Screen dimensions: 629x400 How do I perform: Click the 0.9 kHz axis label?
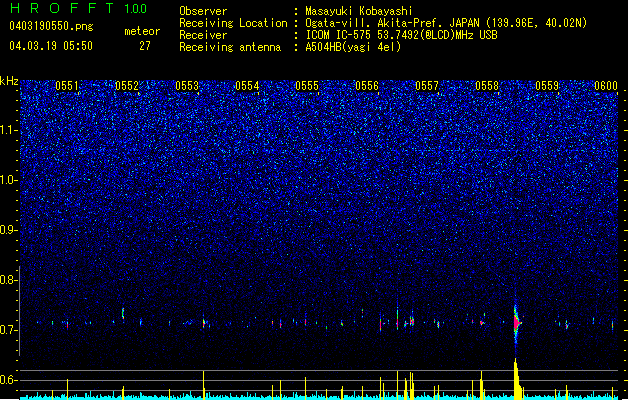point(9,230)
